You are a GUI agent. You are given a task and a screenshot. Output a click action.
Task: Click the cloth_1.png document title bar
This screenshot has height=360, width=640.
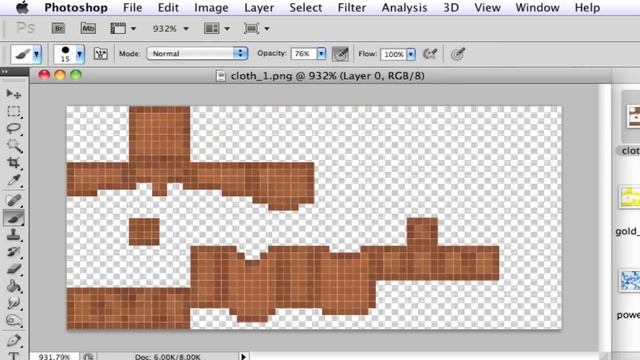point(320,76)
